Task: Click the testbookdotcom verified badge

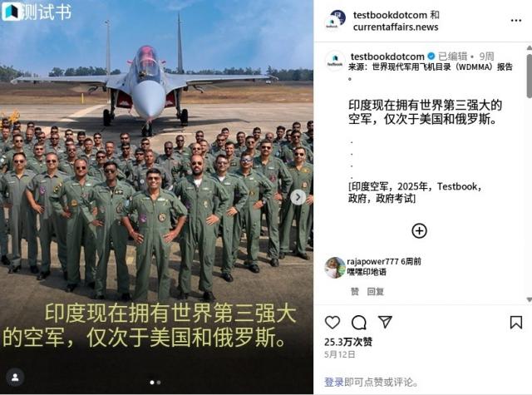Action: point(431,57)
